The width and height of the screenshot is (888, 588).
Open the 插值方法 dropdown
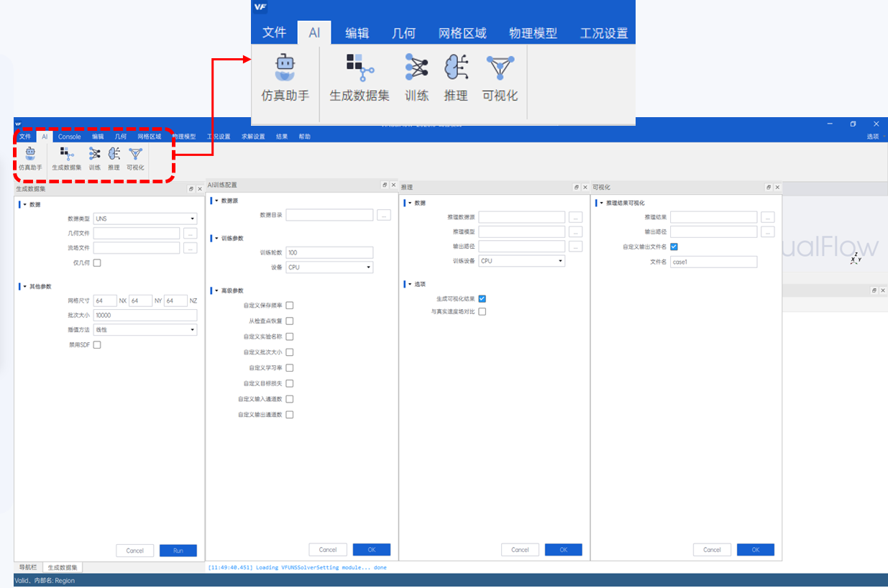pyautogui.click(x=145, y=330)
